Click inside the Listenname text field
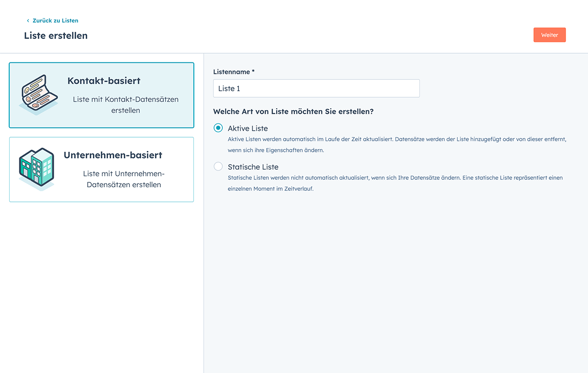This screenshot has height=373, width=588. point(316,88)
